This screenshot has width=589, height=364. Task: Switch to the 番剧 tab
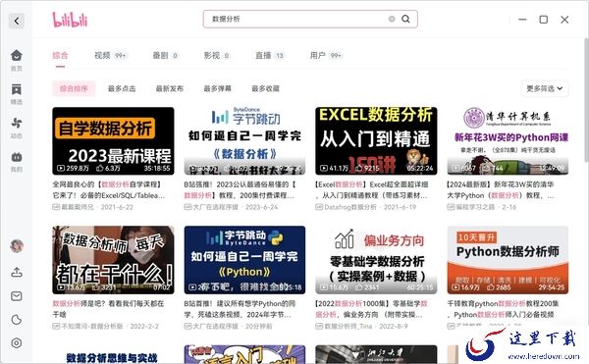[165, 56]
